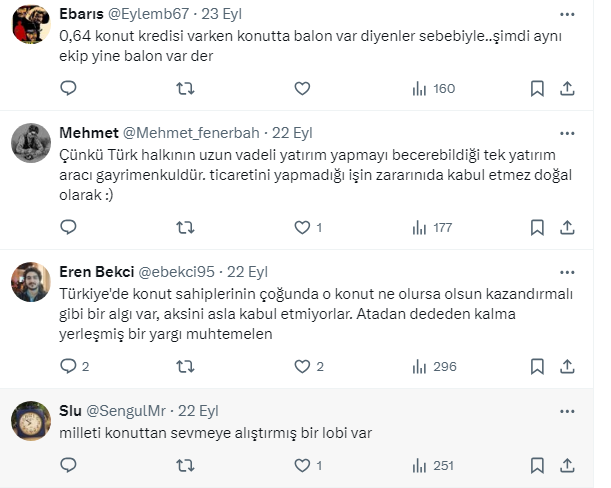Bookmark Ebarıs's tweet
Screen dimensions: 611x488
point(537,88)
